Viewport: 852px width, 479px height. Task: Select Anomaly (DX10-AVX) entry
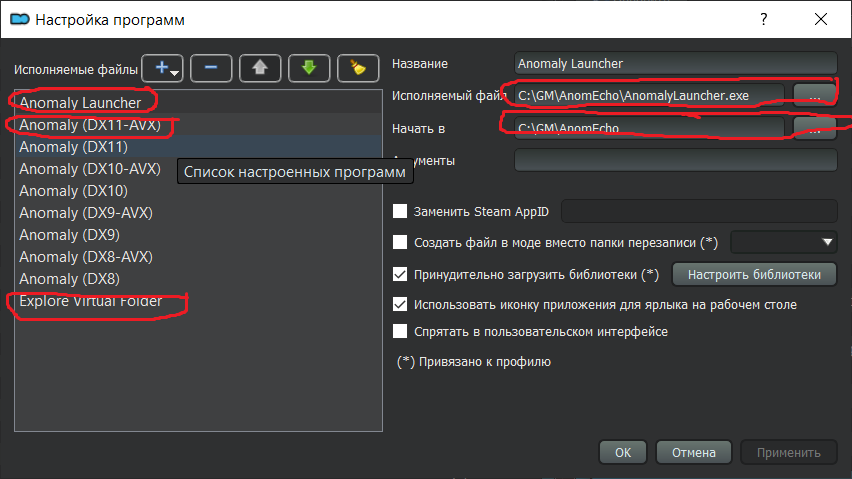pyautogui.click(x=198, y=169)
